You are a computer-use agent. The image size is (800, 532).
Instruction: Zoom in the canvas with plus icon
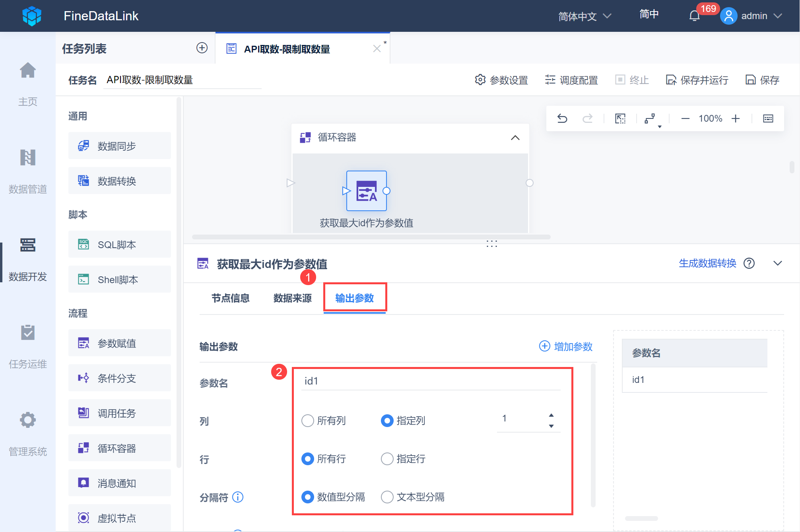[x=736, y=118]
